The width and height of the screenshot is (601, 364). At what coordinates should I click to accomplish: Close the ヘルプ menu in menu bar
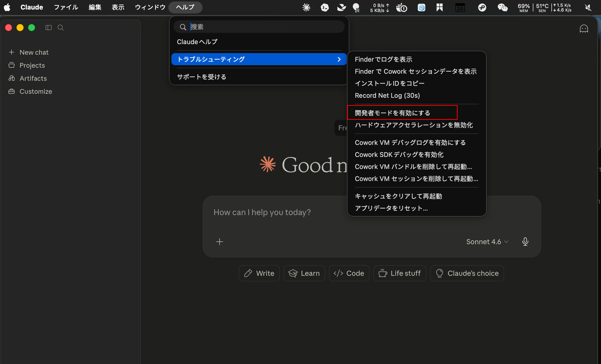tap(185, 7)
